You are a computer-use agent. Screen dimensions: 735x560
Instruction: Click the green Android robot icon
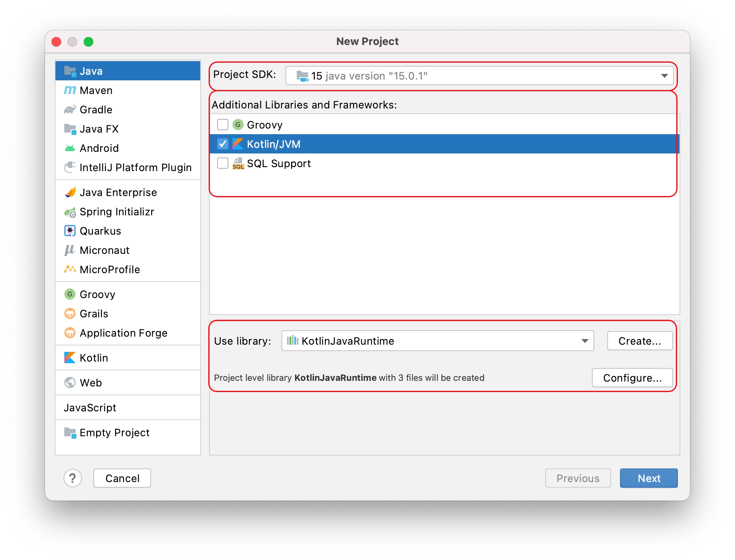coord(70,148)
